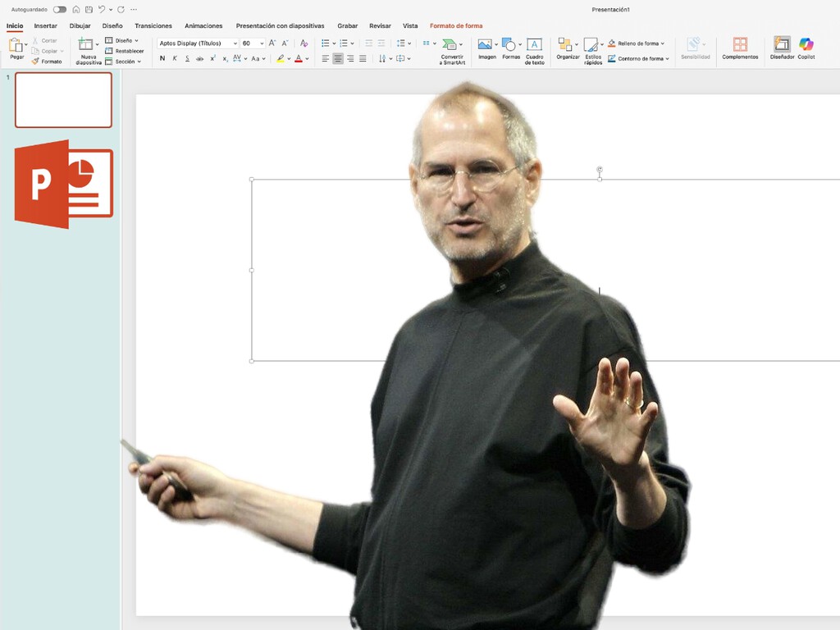Enable underline formatting
This screenshot has width=840, height=630.
tap(186, 58)
